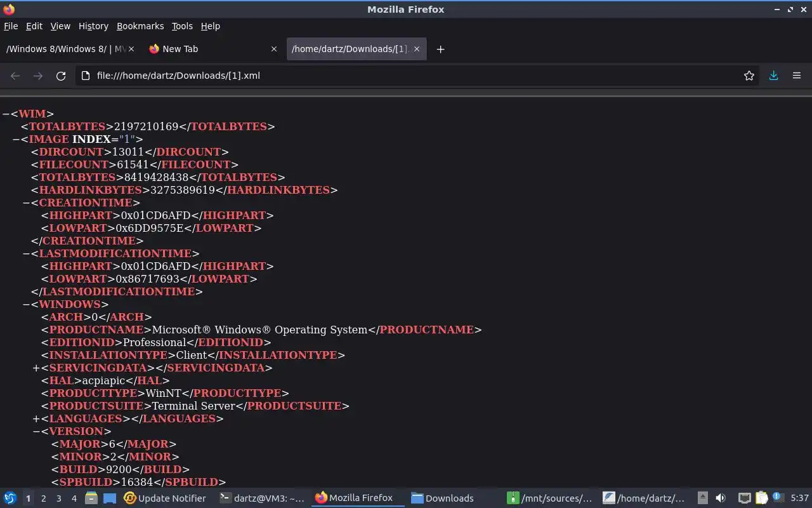Click the DIRCOUNT value 13011
Screen dimensions: 812x508
tap(128, 152)
